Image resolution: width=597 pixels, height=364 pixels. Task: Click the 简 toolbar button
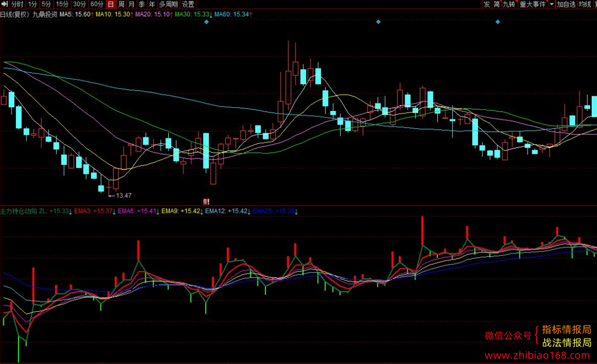click(x=497, y=4)
